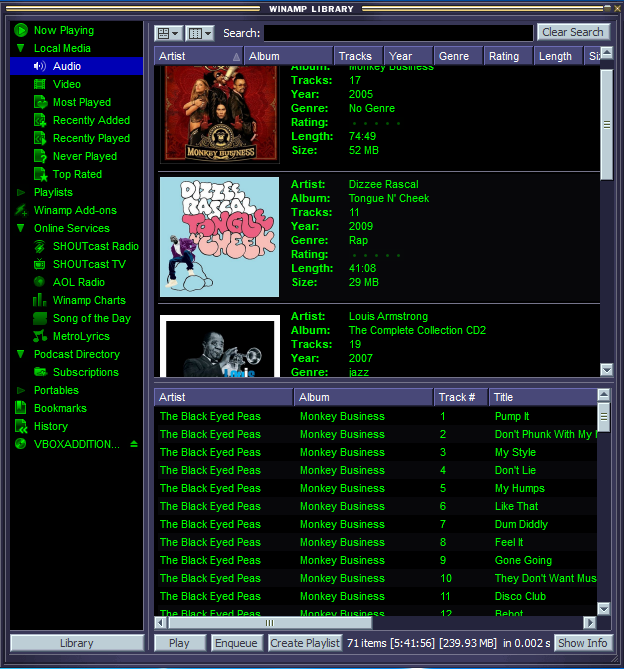This screenshot has width=624, height=669.
Task: Select the track titled My Humps
Action: [x=520, y=488]
